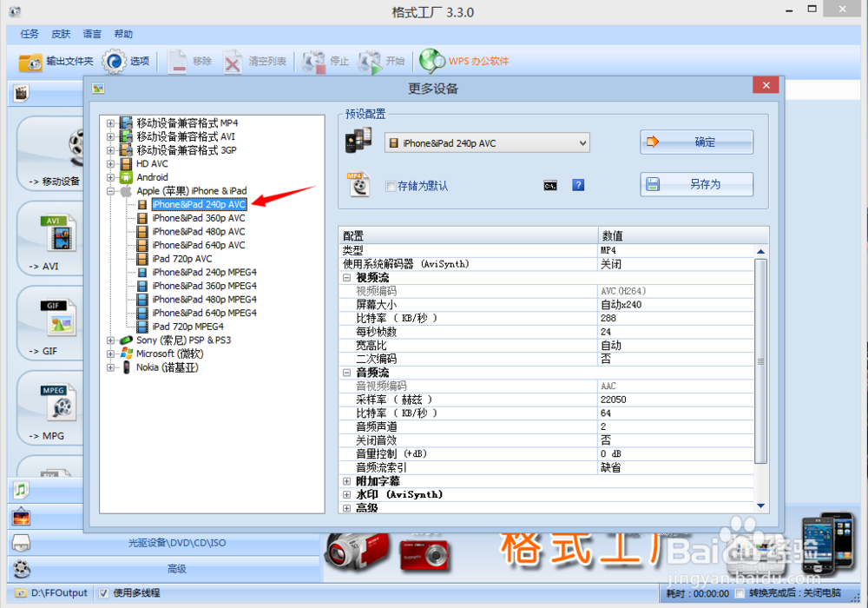868x608 pixels.
Task: Click the settings list scroll up arrow
Action: click(x=760, y=251)
